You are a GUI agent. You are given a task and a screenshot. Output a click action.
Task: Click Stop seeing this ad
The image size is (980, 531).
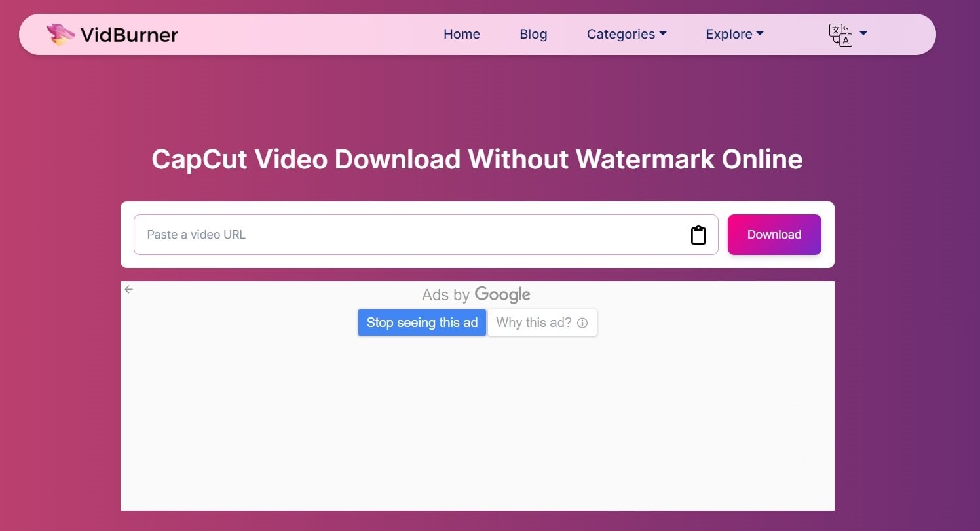(422, 323)
